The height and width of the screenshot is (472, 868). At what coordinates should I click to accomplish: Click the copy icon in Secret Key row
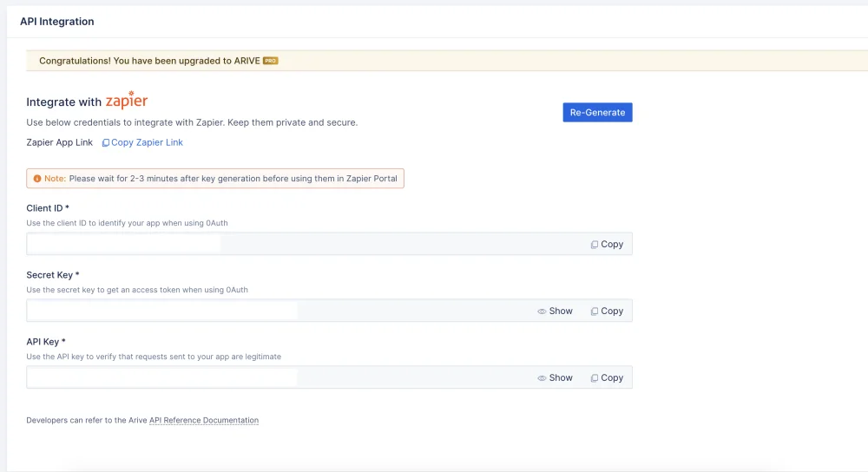(594, 311)
